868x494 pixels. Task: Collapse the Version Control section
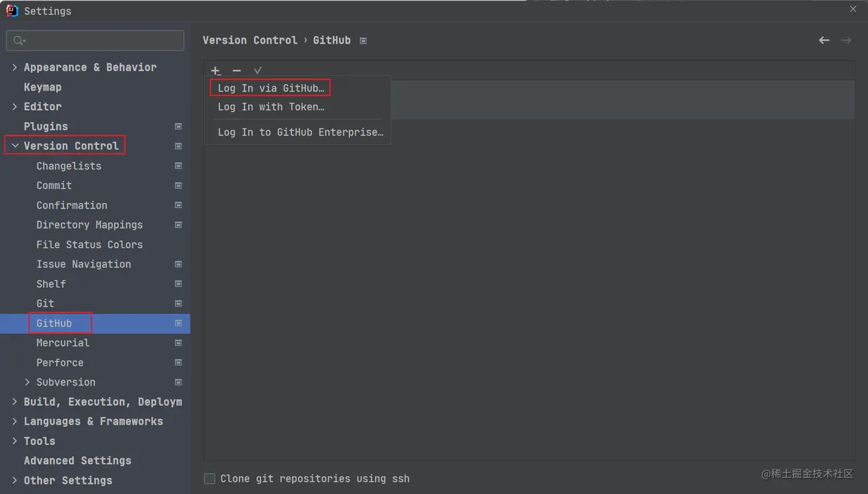pos(15,146)
